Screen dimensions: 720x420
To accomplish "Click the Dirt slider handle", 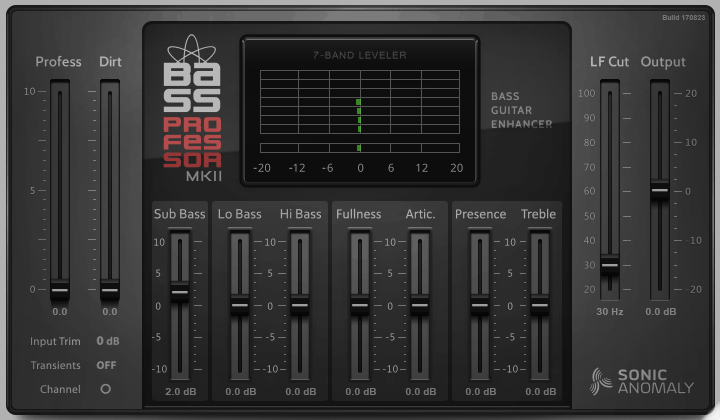I will tap(110, 289).
